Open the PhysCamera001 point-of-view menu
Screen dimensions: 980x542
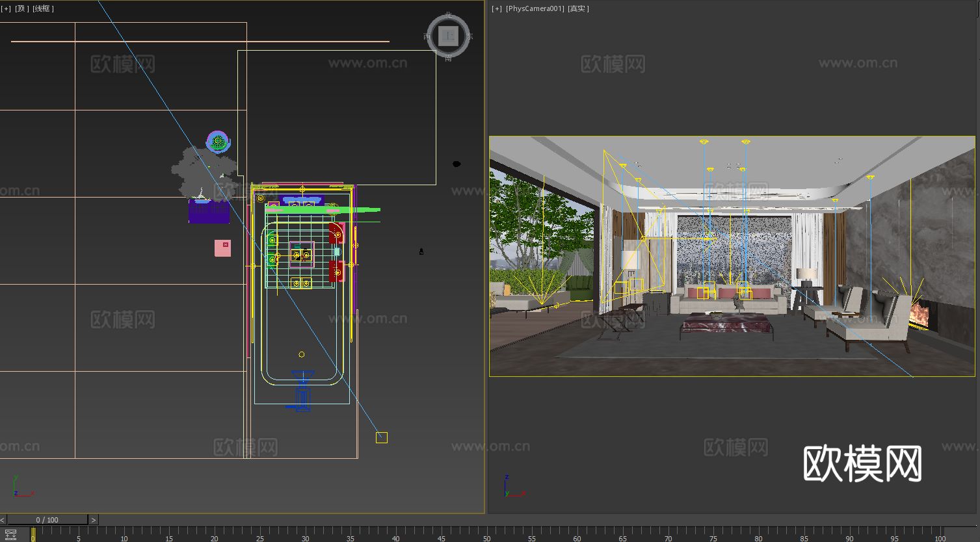[535, 8]
